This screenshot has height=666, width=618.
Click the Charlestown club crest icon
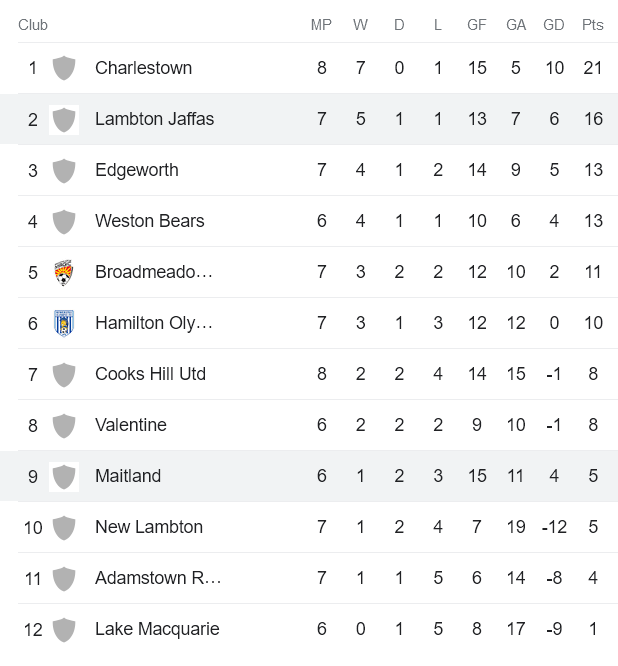[x=64, y=68]
